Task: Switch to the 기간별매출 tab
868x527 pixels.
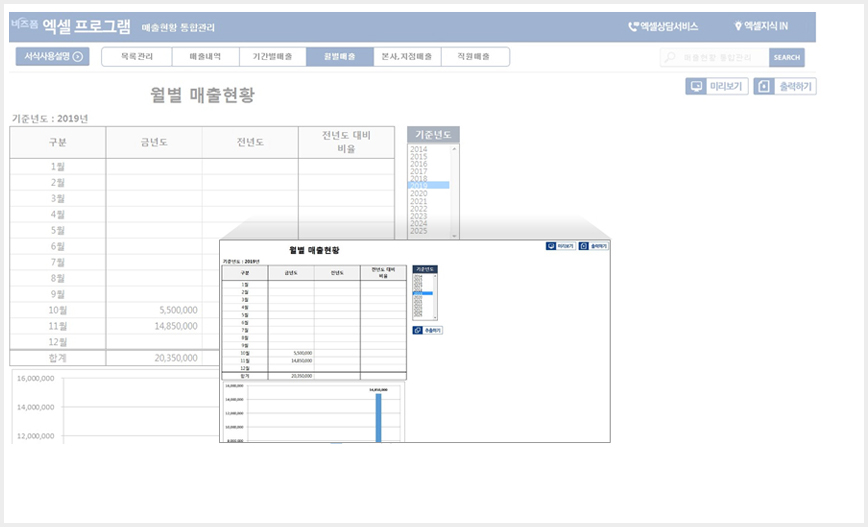Action: [x=272, y=56]
